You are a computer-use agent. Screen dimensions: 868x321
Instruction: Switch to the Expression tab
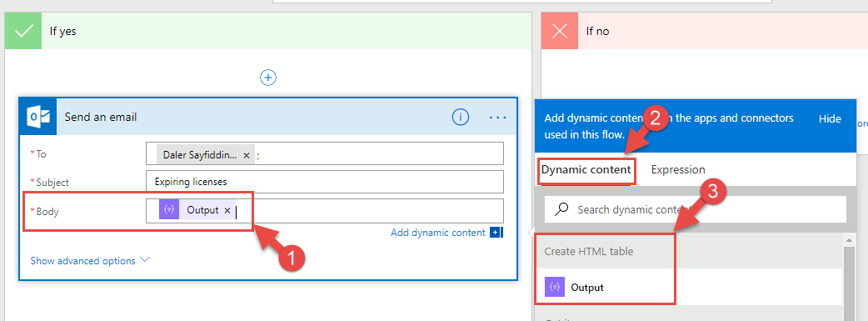click(x=678, y=169)
